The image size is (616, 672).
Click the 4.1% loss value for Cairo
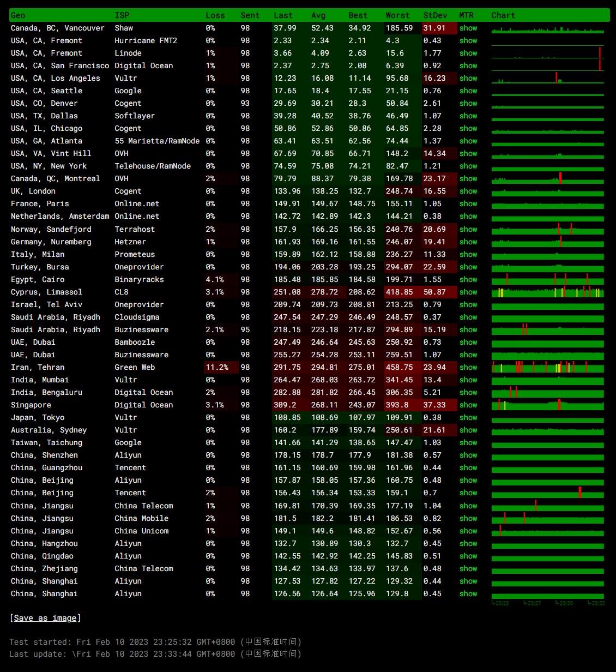[215, 279]
